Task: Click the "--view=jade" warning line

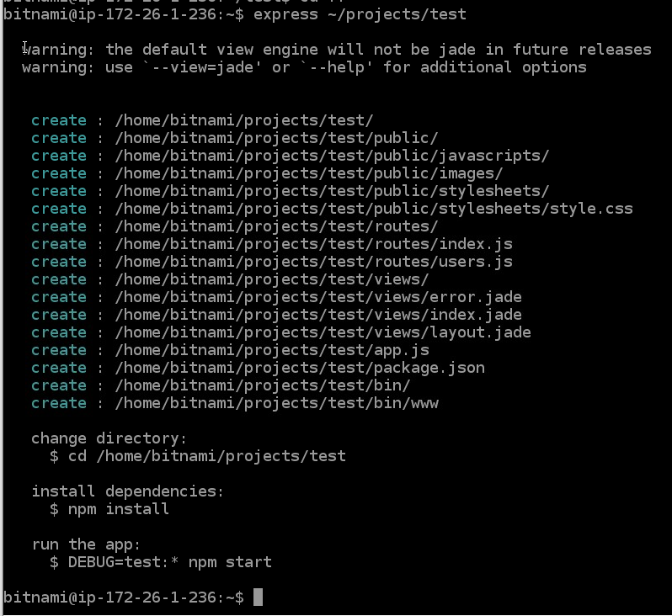Action: coord(304,67)
